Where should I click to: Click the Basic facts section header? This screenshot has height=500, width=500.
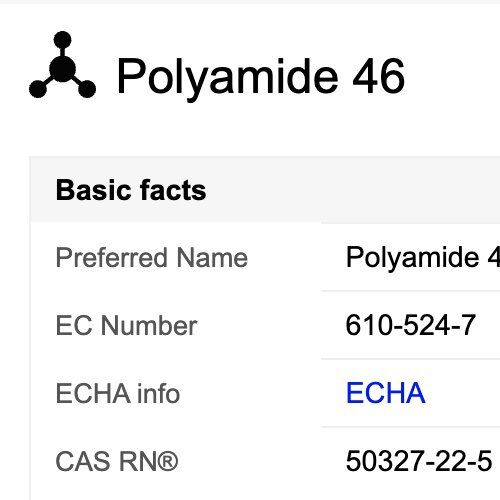(x=131, y=190)
